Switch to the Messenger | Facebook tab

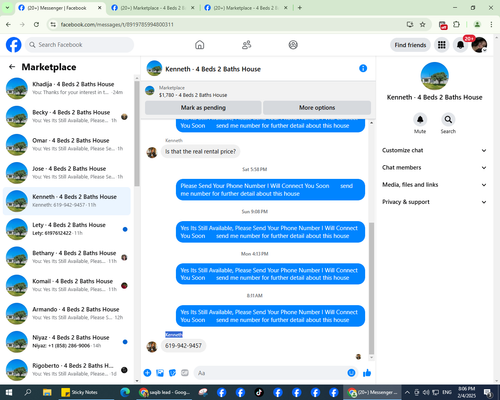click(60, 8)
